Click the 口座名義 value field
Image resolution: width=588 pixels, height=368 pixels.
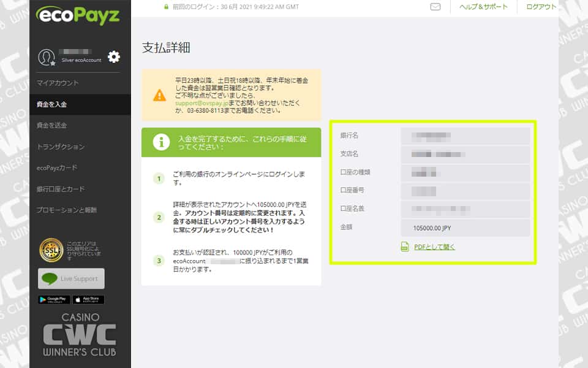click(x=466, y=210)
